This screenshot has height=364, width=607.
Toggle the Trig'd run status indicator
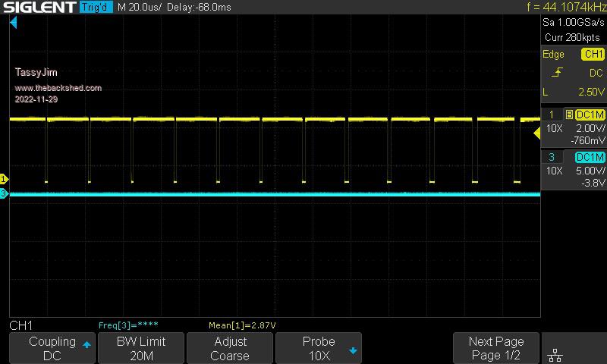tap(96, 7)
